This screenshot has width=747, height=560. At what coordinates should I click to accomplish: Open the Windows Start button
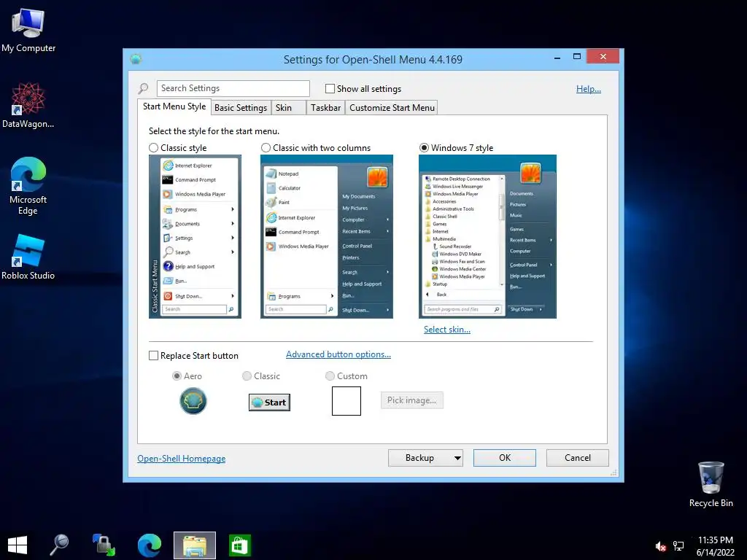point(18,545)
